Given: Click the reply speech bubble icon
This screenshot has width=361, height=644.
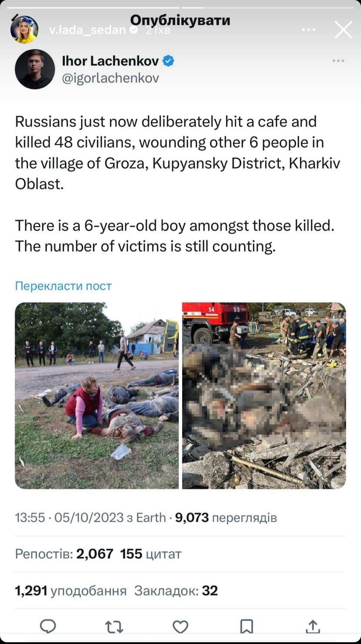Looking at the screenshot, I should [x=48, y=627].
